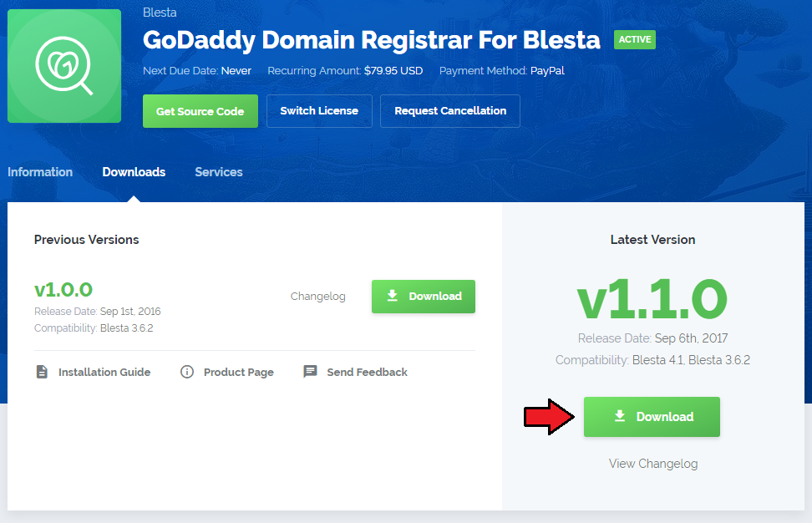Open the Installation Guide link
812x523 pixels.
click(x=104, y=372)
